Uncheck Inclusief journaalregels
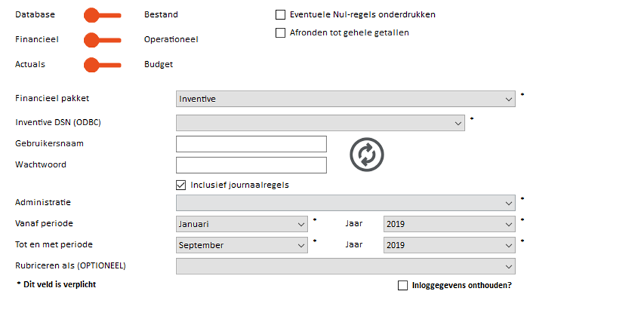 tap(181, 185)
